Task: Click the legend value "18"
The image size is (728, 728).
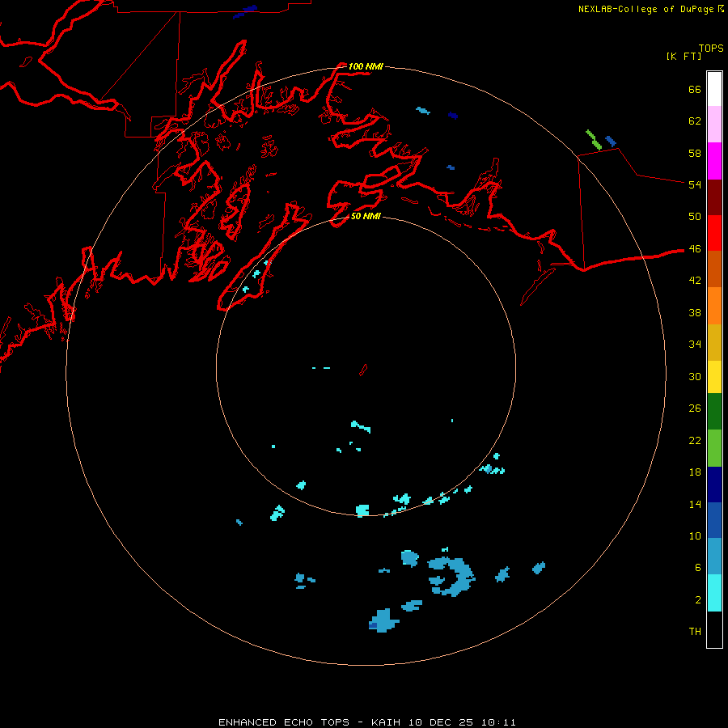Action: pos(695,472)
